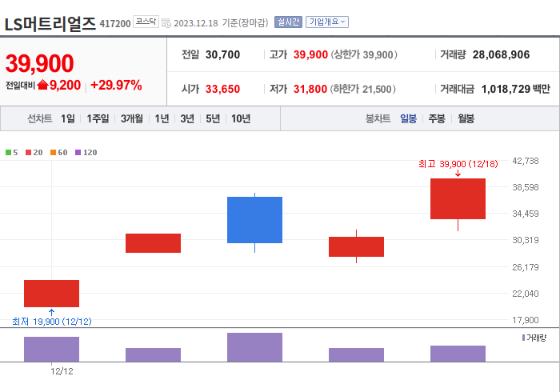
Task: Click the 12/18 red candlestick at the high
Action: point(458,199)
